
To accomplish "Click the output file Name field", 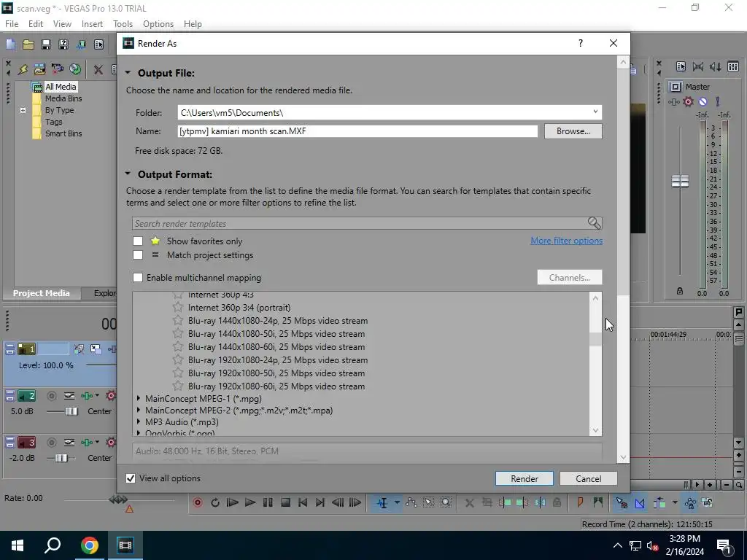I will 357,131.
